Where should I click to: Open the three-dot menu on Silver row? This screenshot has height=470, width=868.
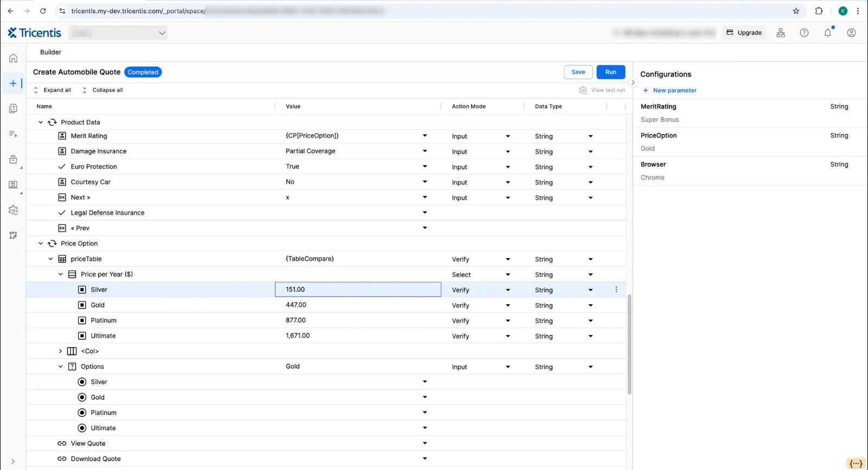point(616,290)
